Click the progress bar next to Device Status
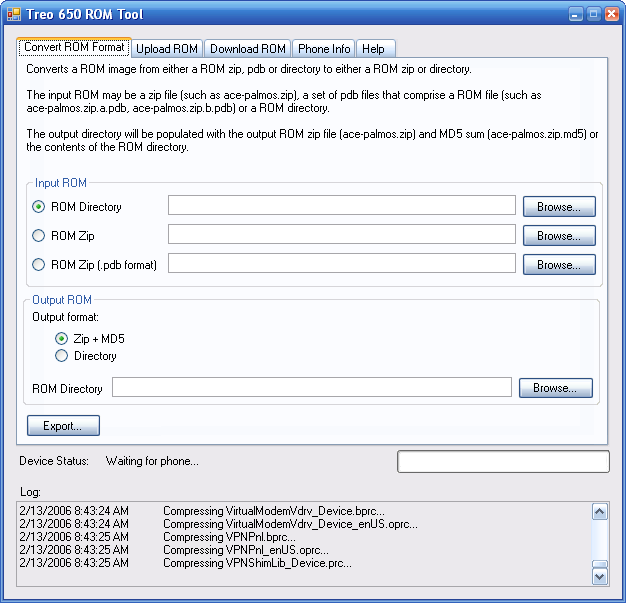 pyautogui.click(x=503, y=462)
